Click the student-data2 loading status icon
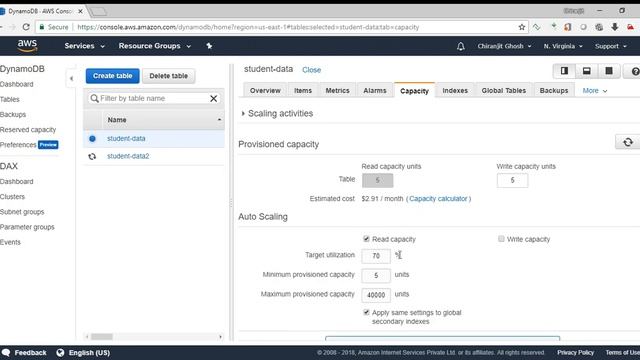Screen dimensions: 640x360 click(92, 156)
